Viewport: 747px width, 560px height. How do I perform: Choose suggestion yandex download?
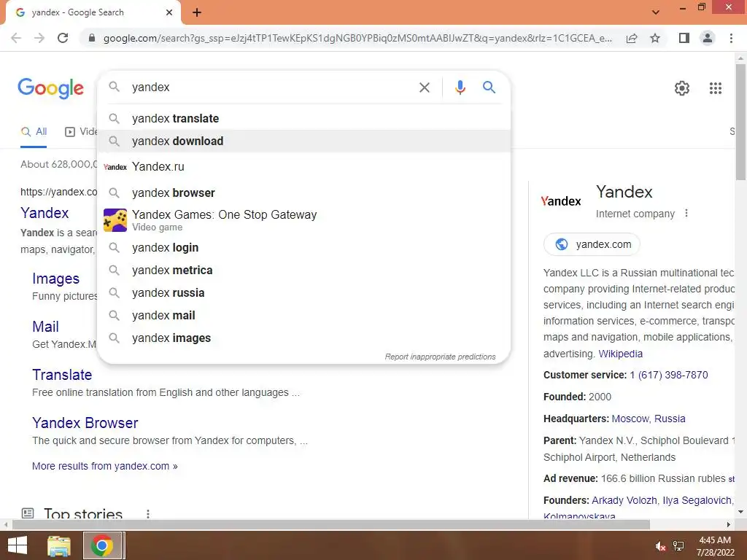303,141
